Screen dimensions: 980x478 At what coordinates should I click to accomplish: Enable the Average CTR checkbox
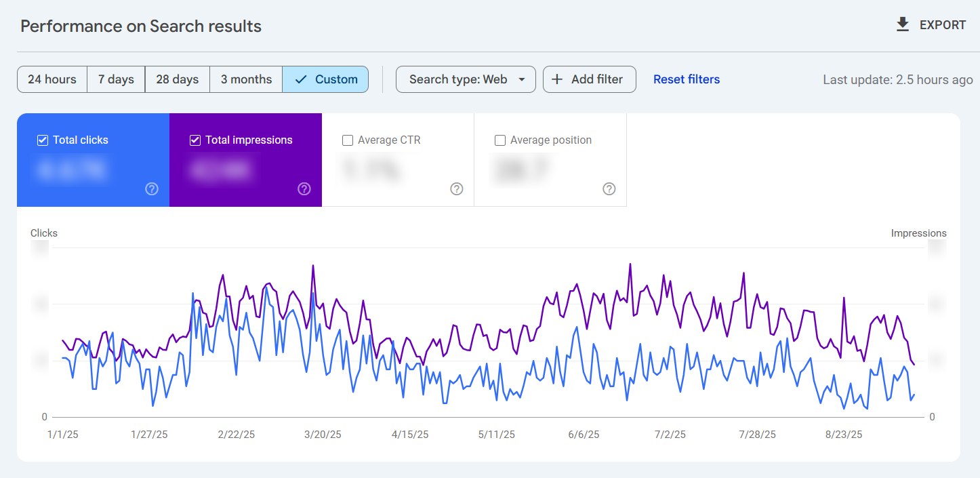click(348, 140)
